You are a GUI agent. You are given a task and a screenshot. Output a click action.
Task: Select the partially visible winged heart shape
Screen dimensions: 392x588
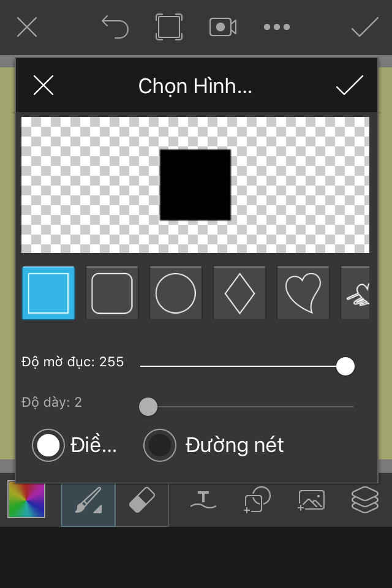point(355,293)
